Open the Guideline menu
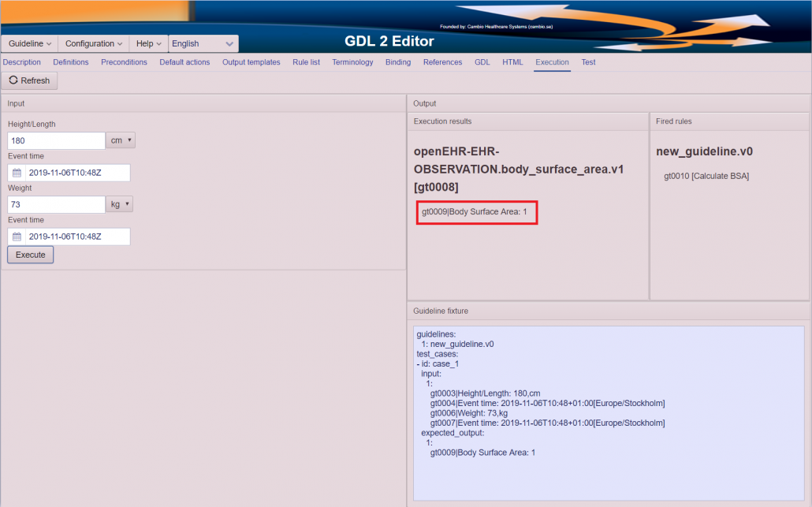Viewport: 812px width, 507px height. tap(28, 43)
